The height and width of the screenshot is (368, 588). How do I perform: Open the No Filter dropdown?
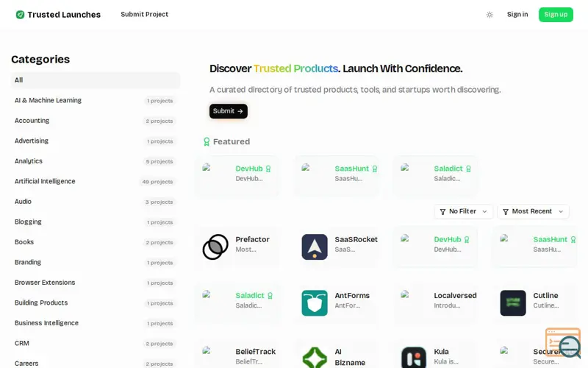point(464,211)
